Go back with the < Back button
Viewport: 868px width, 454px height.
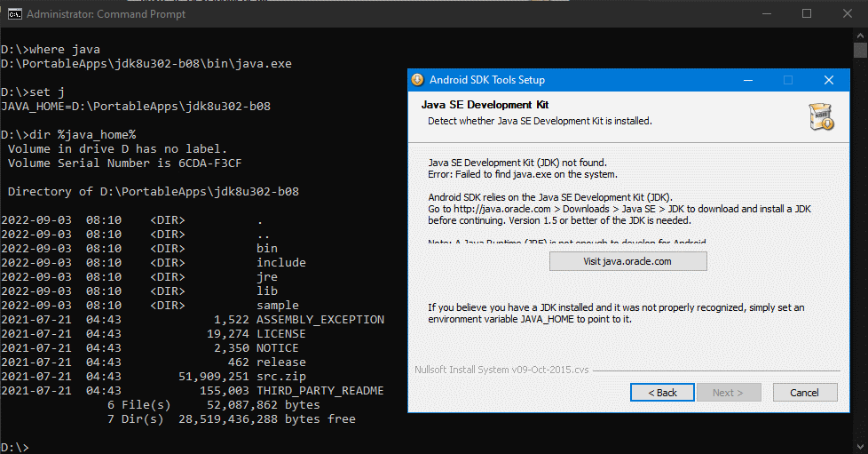click(662, 393)
